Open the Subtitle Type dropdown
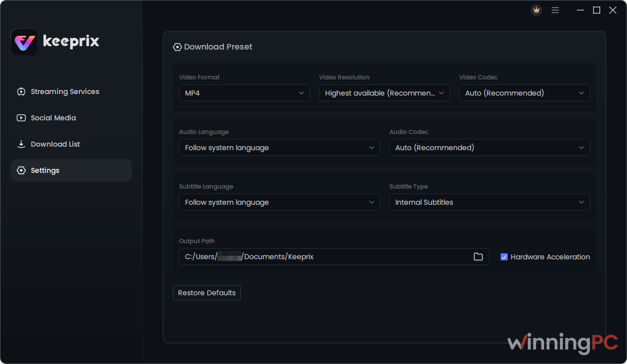The image size is (627, 364). coord(489,202)
